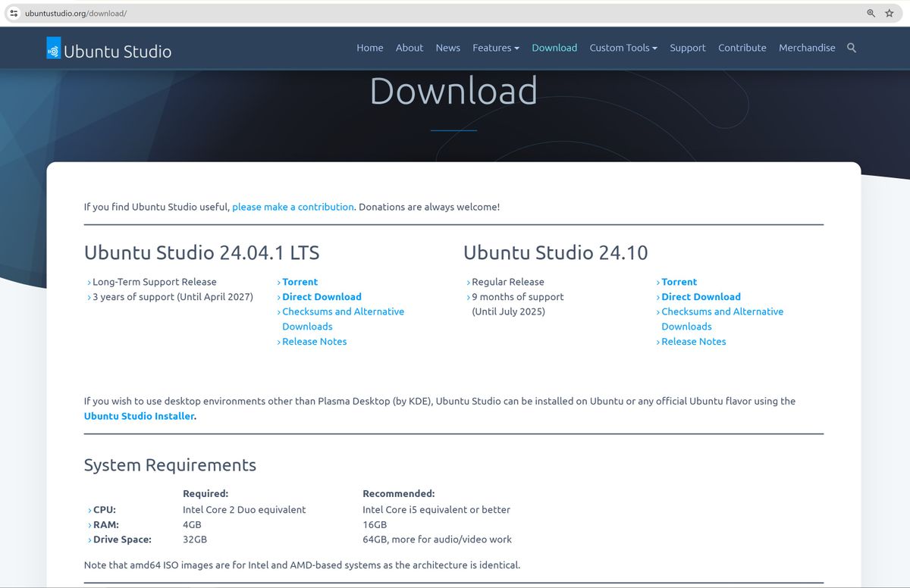The height and width of the screenshot is (588, 910).
Task: Go to the Support page
Action: coord(687,48)
